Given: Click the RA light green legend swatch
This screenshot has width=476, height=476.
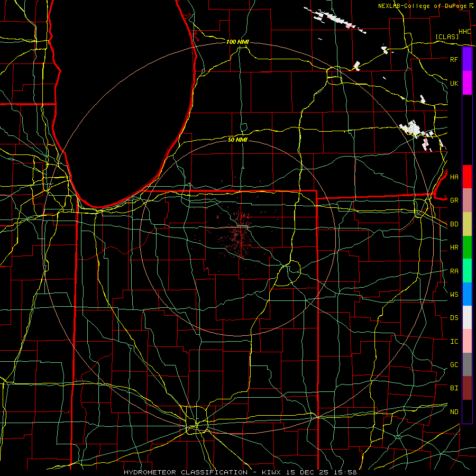Looking at the screenshot, I should tap(467, 271).
